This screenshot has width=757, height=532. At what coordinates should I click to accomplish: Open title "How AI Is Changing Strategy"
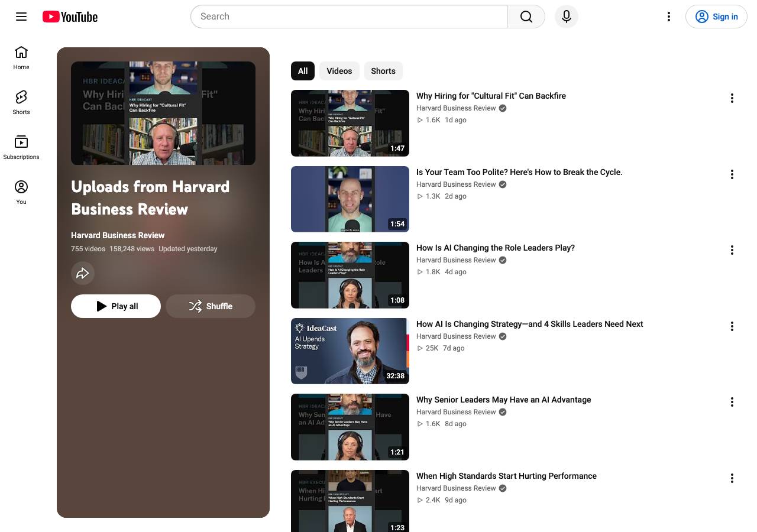[530, 324]
